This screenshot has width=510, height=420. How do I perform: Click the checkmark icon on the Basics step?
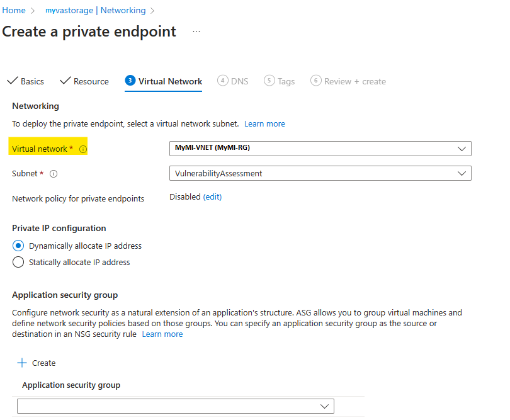click(x=13, y=81)
